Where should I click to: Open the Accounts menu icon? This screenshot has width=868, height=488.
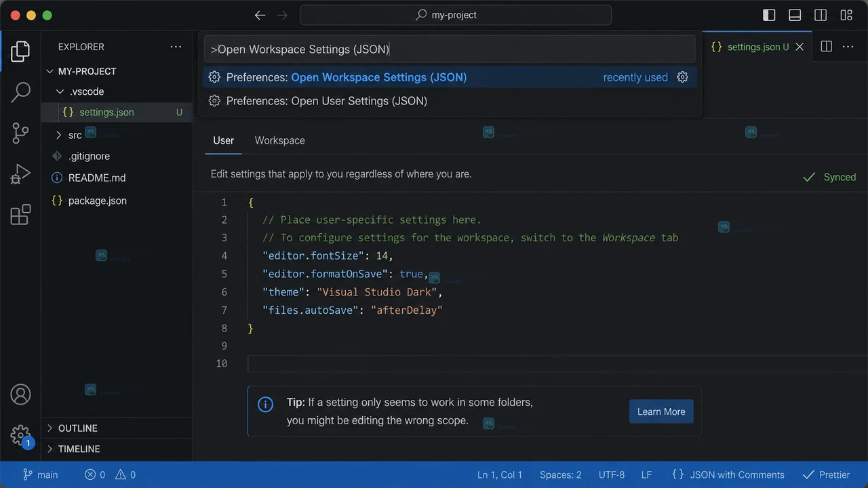20,394
